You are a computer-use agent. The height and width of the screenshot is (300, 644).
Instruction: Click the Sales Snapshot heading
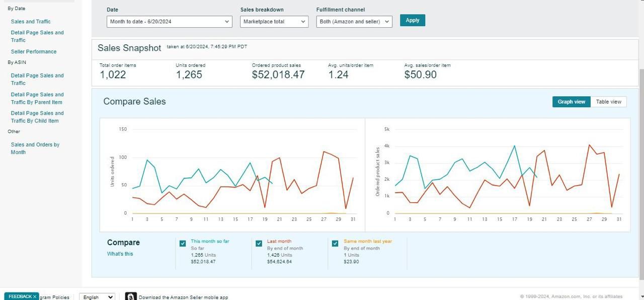pyautogui.click(x=129, y=48)
